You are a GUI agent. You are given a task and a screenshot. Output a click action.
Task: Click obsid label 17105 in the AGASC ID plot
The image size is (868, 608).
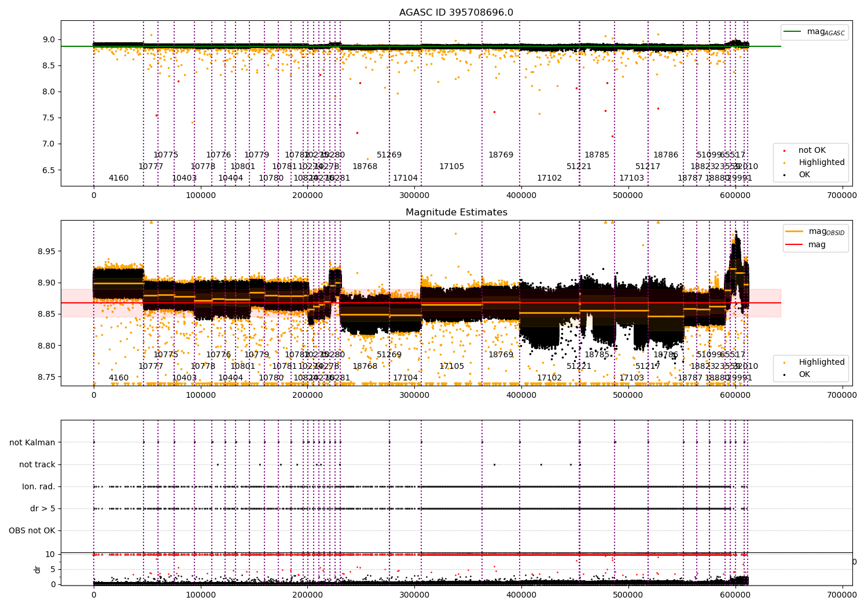click(x=451, y=166)
